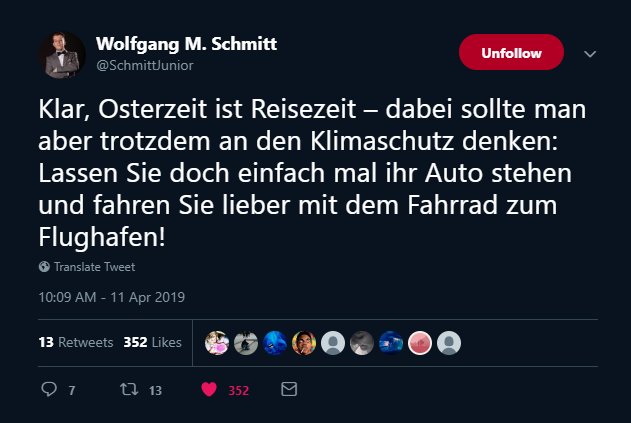This screenshot has height=423, width=631.
Task: Click the reply speech bubble icon
Action: click(49, 390)
